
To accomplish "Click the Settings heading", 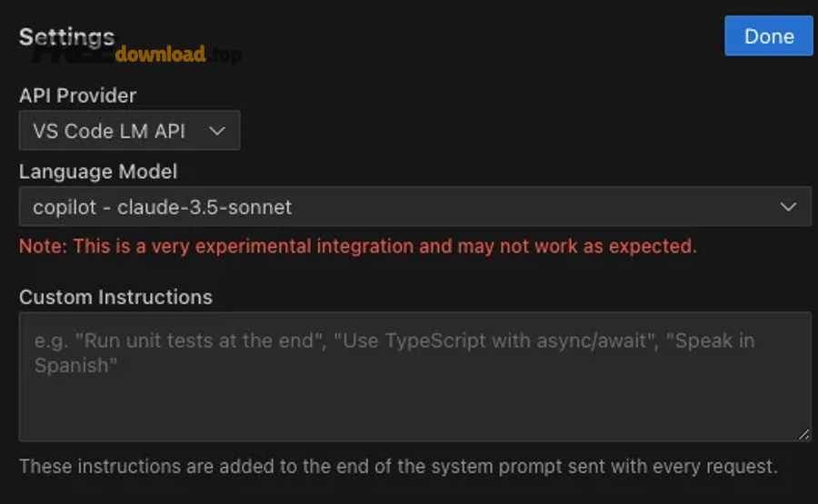I will coord(66,37).
